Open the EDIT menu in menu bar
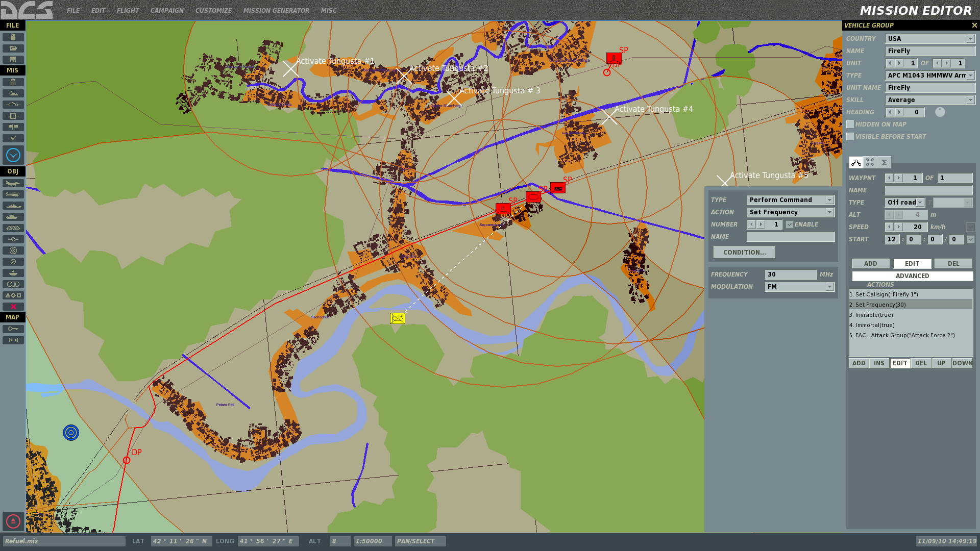Screen dimensions: 980x551 [98, 11]
